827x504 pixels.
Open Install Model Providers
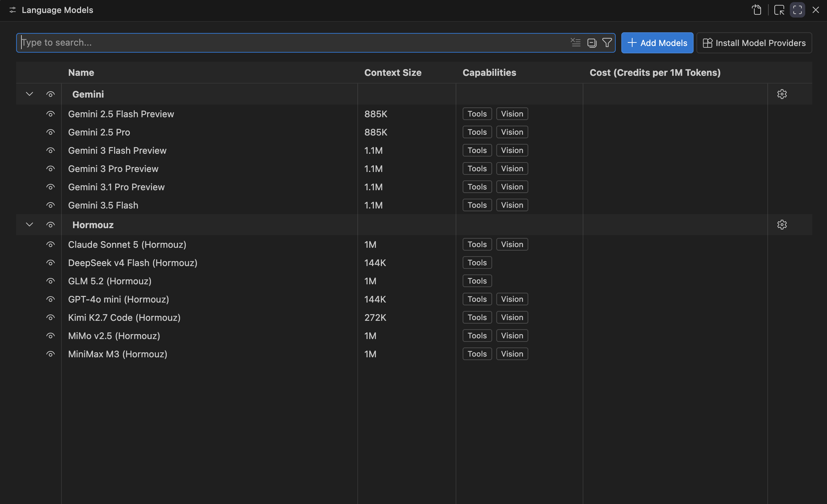[x=754, y=43]
